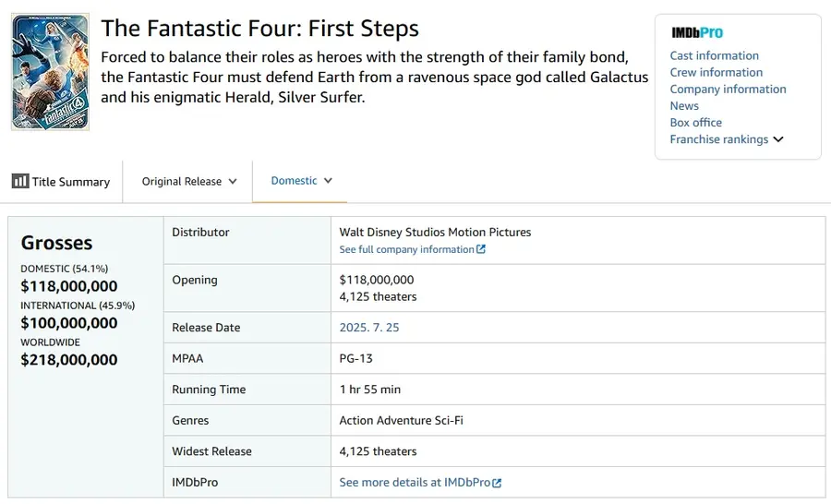Click external link icon beside IMDbPro details
831x504 pixels.
497,483
